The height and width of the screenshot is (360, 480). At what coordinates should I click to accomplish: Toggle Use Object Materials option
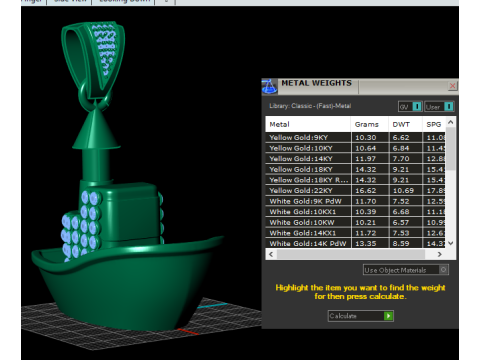[x=406, y=270]
